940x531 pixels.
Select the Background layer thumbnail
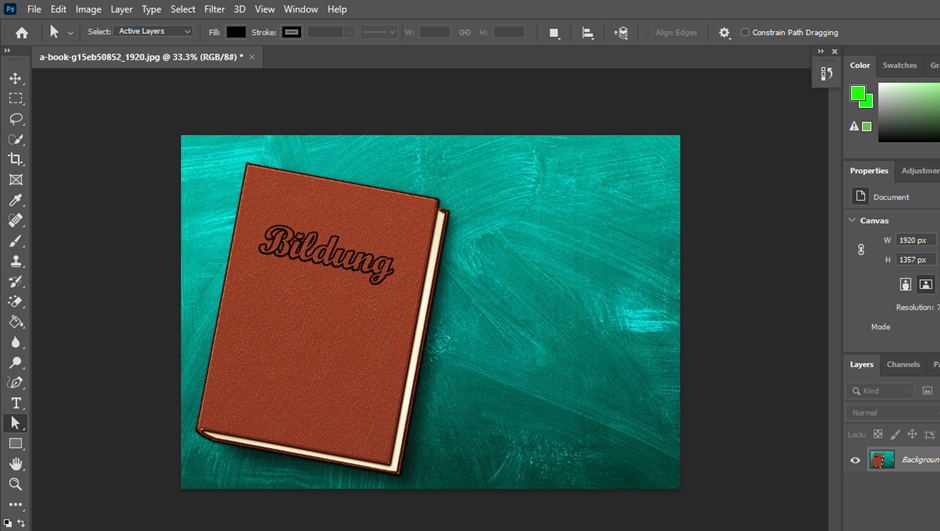pyautogui.click(x=882, y=460)
